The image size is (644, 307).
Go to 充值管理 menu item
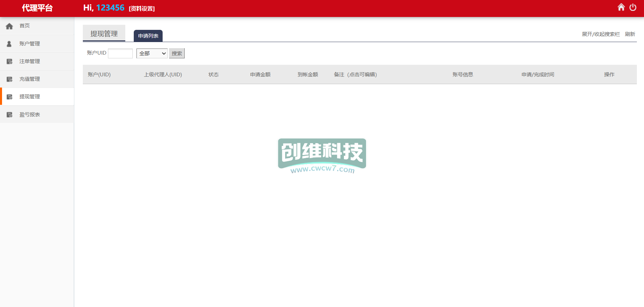(x=37, y=79)
